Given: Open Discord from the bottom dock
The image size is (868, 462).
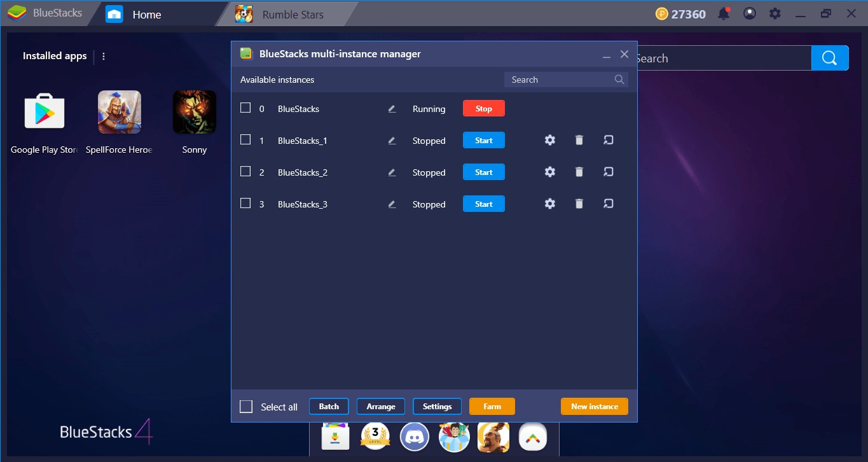Looking at the screenshot, I should [x=415, y=437].
